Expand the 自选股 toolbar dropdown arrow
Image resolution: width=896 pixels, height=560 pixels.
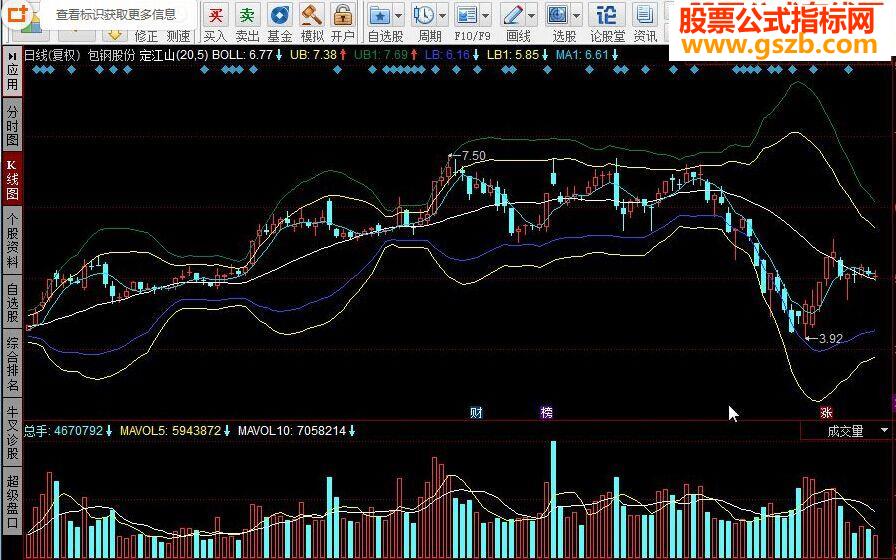[x=398, y=15]
